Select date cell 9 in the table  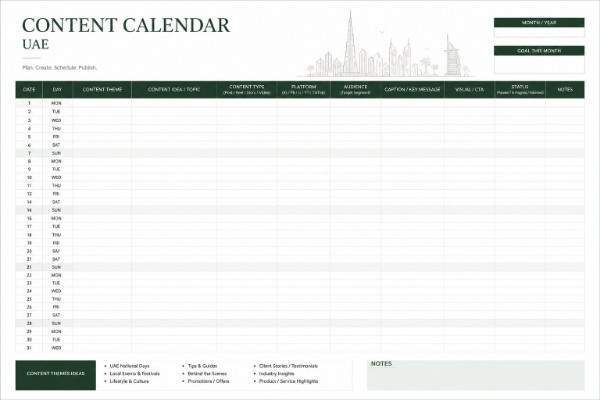(29, 169)
